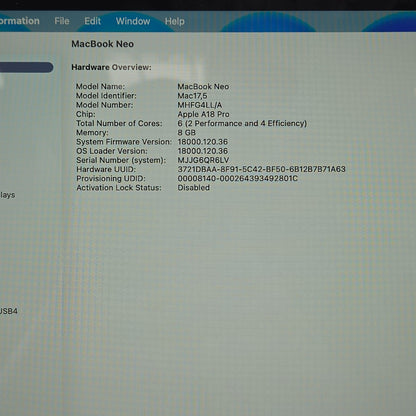Select the Provisioning UDID value 00008140
This screenshot has width=416, height=416.
click(237, 179)
